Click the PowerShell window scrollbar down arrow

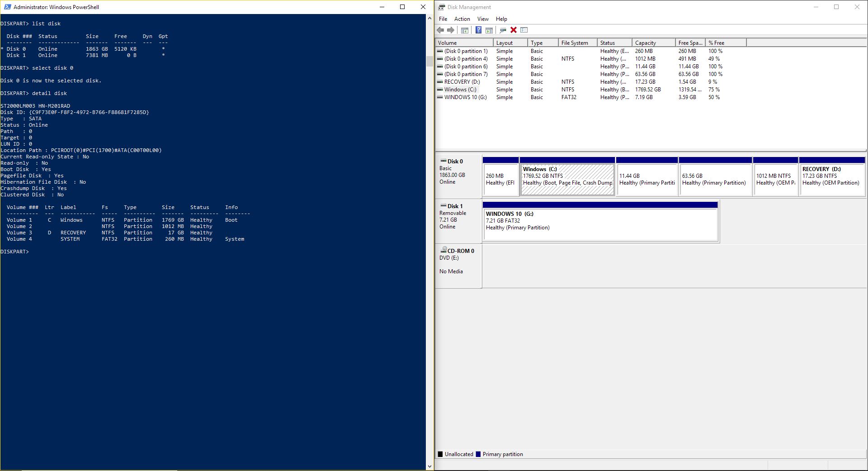point(429,466)
